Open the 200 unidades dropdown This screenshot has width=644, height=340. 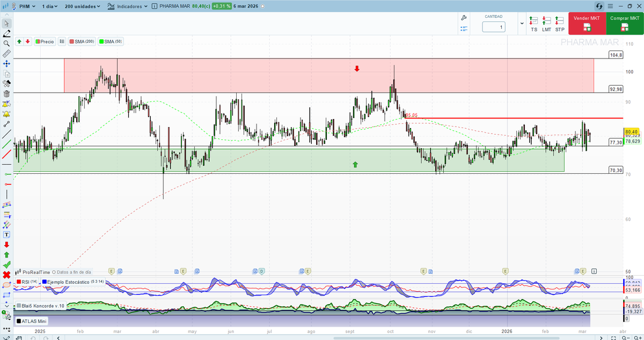click(82, 6)
